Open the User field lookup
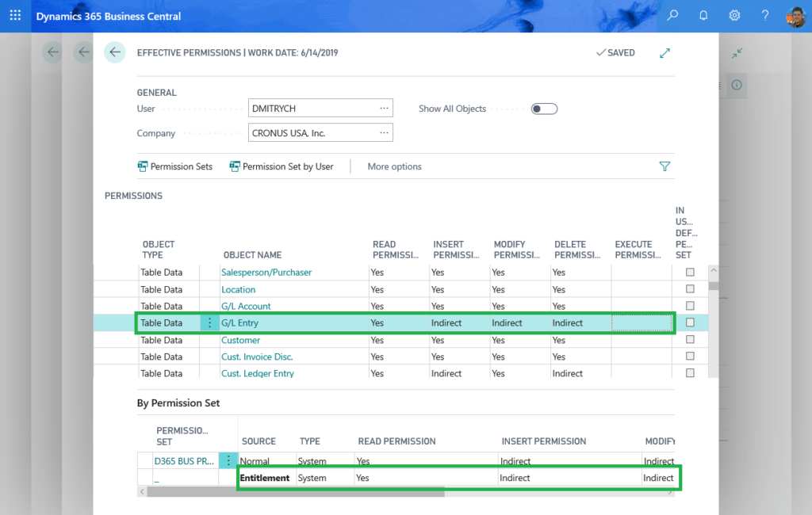Screen dimensions: 812x515 pos(385,107)
